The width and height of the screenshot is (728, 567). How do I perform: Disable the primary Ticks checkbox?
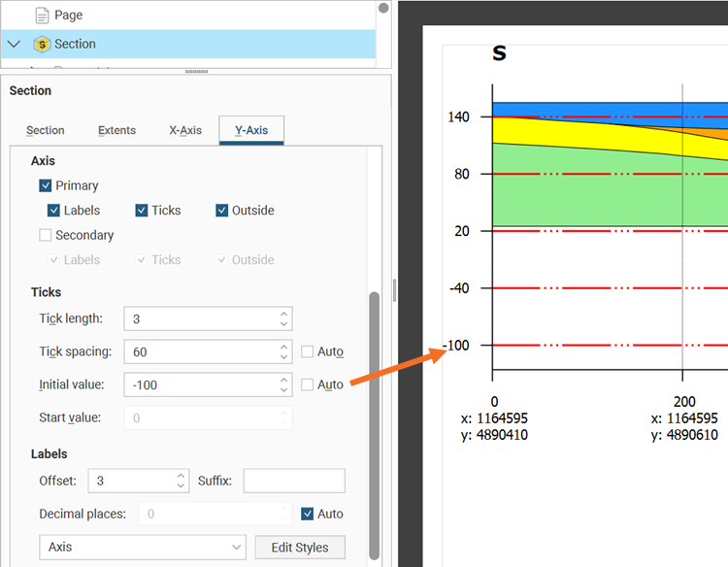(x=142, y=211)
